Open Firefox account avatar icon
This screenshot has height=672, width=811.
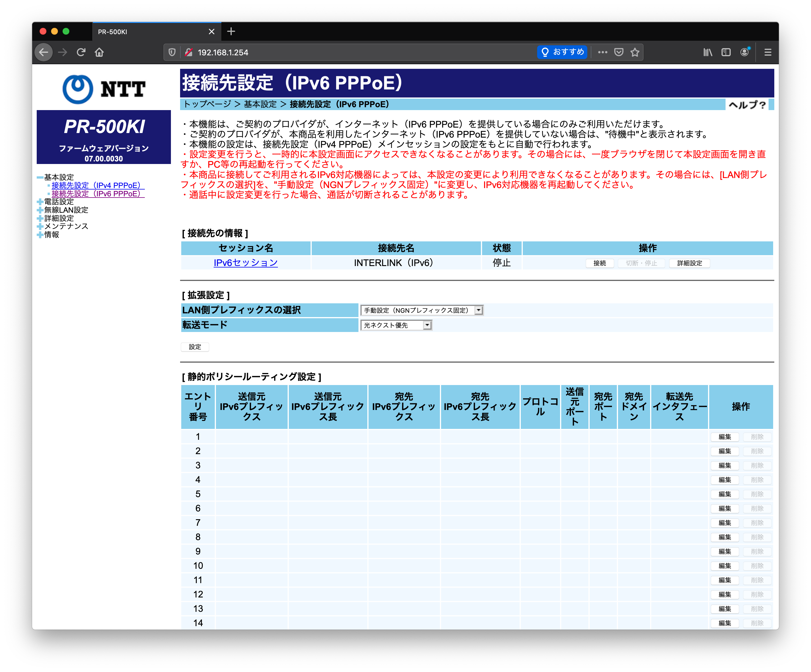744,52
